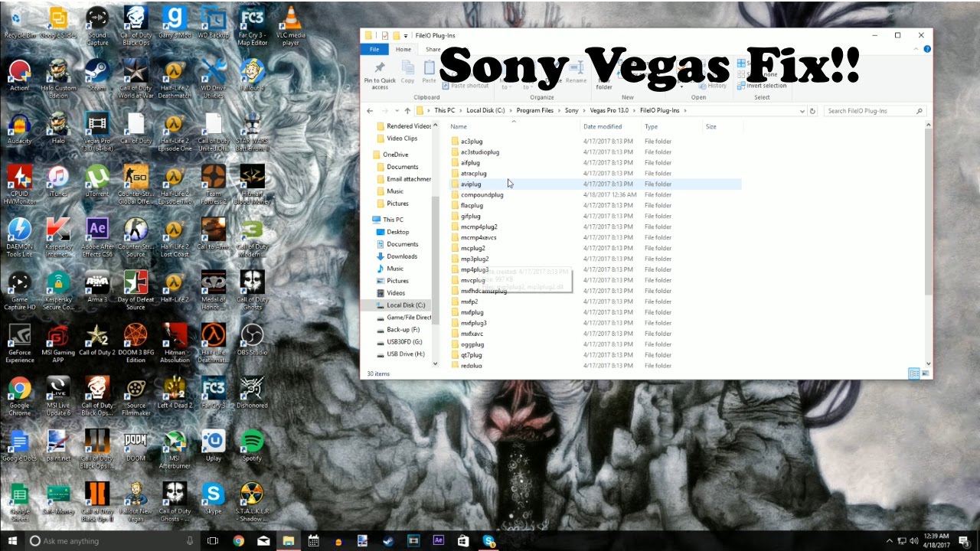
Task: Expand chevron after Vegas Pro 13.0 in breadcrumb
Action: coord(634,111)
